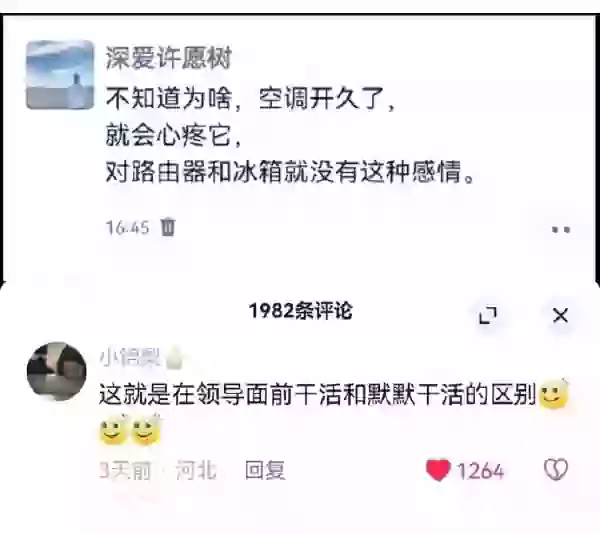Open 深爱许愿树 profile picture
Image resolution: width=600 pixels, height=534 pixels.
click(x=60, y=75)
